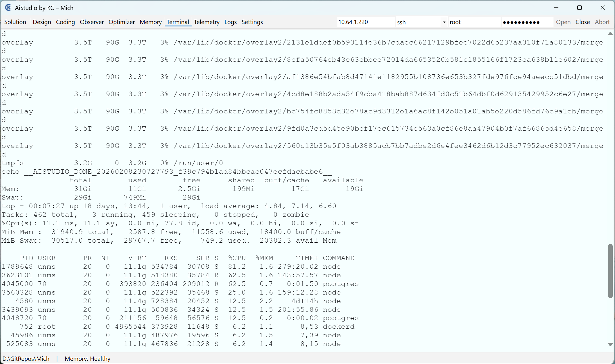The width and height of the screenshot is (615, 364).
Task: Switch to the Observer tab
Action: [x=92, y=22]
